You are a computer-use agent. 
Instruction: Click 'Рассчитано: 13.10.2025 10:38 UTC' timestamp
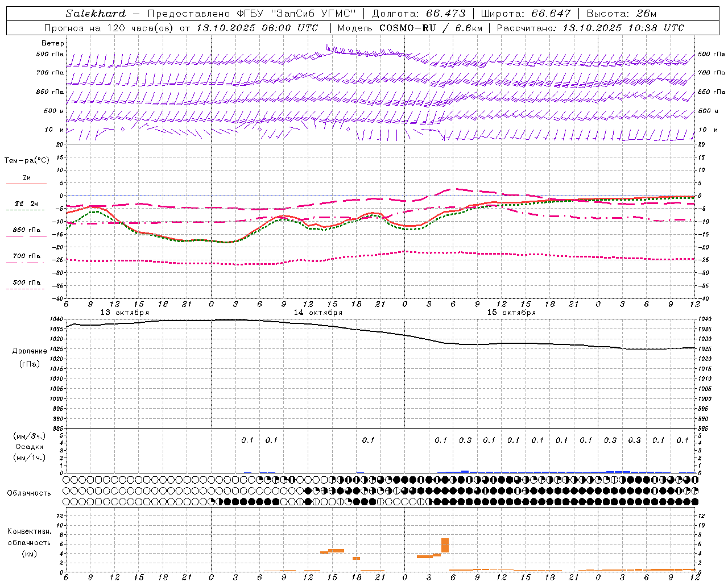[x=590, y=28]
